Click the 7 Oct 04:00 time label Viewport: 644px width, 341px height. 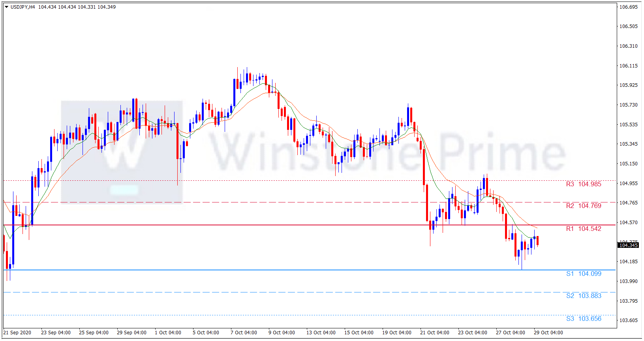point(244,333)
